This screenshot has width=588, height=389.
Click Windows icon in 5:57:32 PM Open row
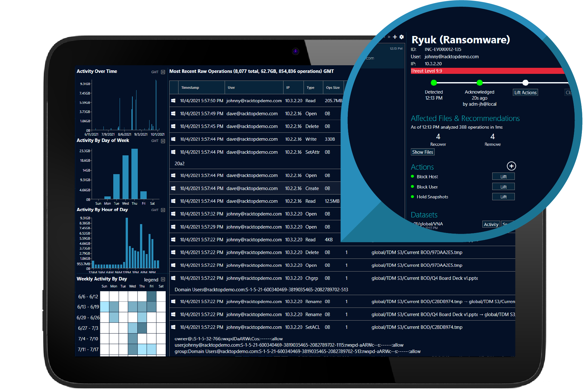(173, 214)
